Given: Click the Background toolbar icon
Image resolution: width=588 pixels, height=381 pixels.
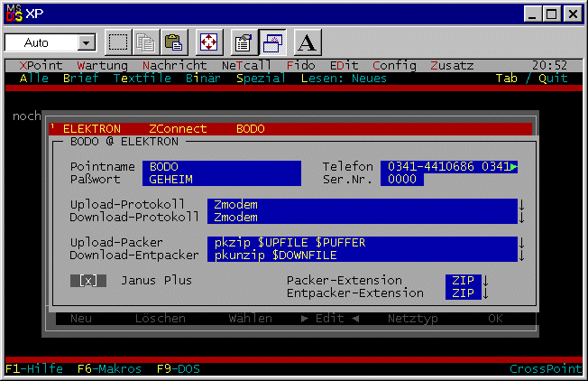Looking at the screenshot, I should point(272,42).
